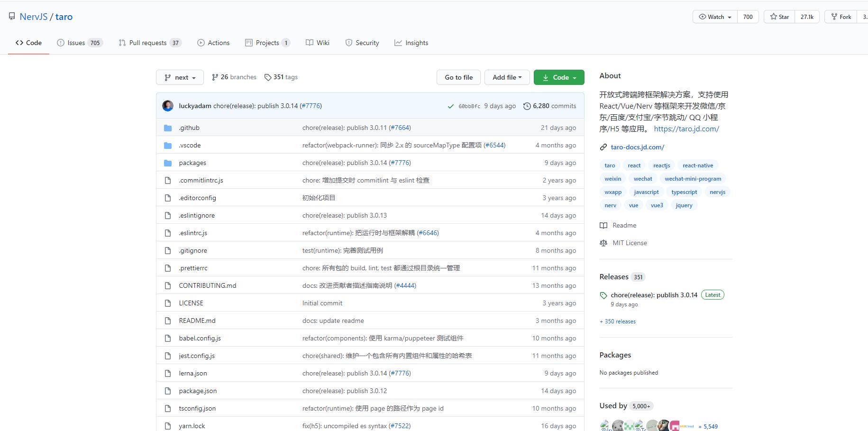Open the Watch notifications dropdown
868x431 pixels.
[x=715, y=17]
